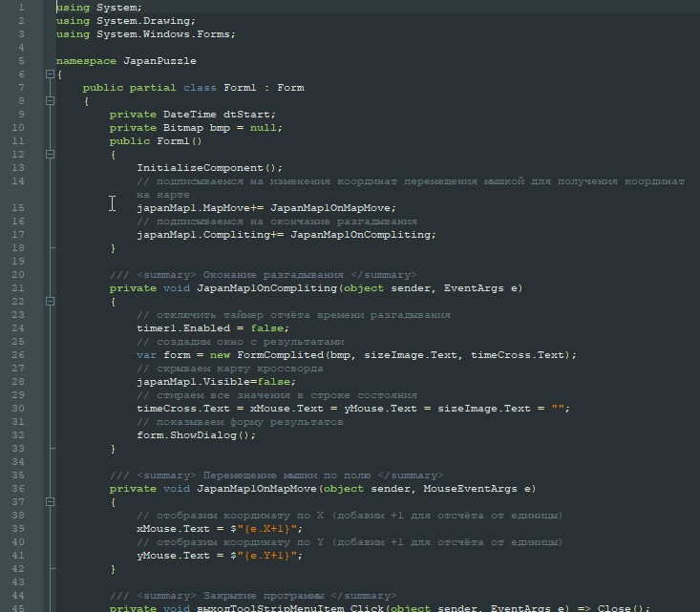Fold the JapanMap1OnMapMove method body
700x612 pixels.
click(50, 502)
